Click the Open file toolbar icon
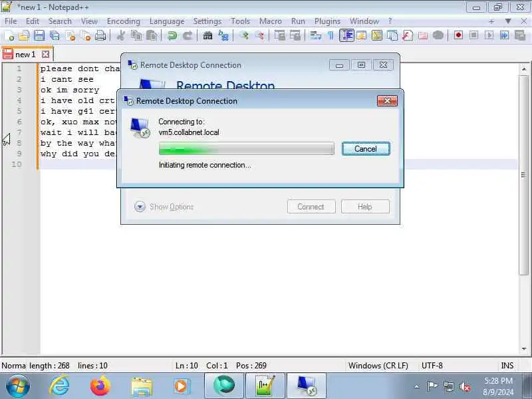 (24, 35)
